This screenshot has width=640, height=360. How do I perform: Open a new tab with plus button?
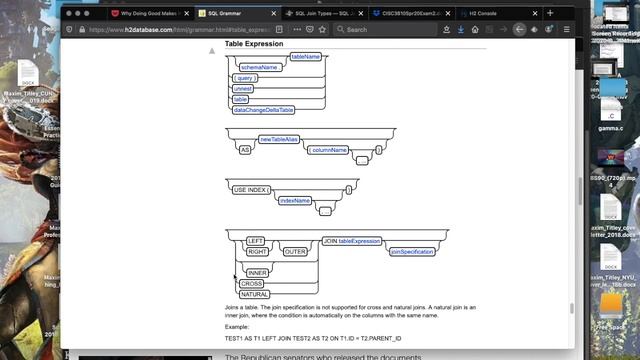[550, 13]
